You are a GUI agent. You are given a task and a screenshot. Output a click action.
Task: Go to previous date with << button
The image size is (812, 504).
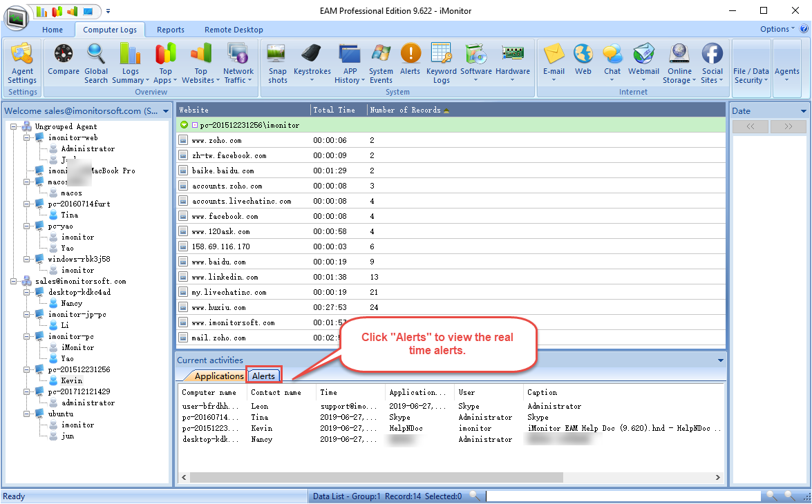750,126
